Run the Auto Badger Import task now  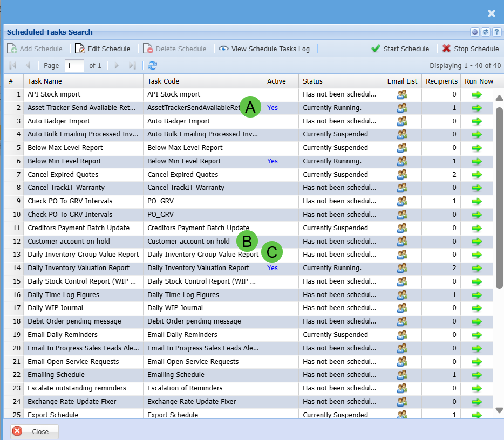(476, 121)
